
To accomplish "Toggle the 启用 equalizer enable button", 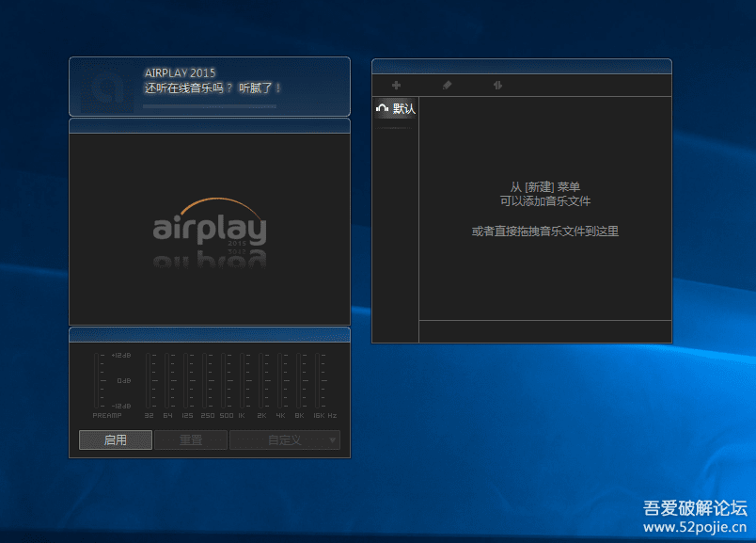I will [115, 440].
